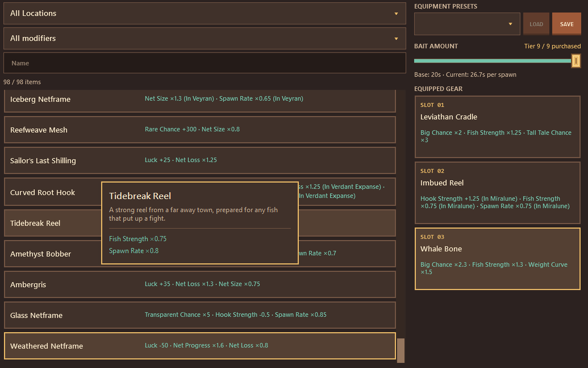The width and height of the screenshot is (588, 368).
Task: Click 'Luck +35' modifier on Ambergris
Action: tap(157, 284)
